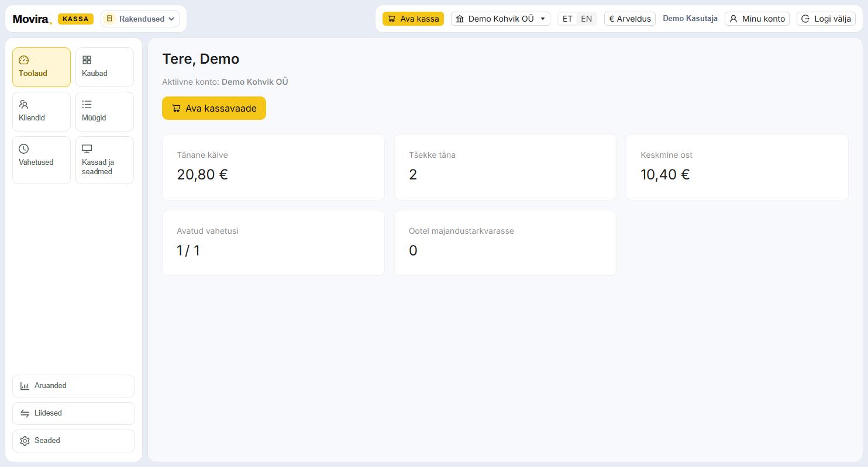The height and width of the screenshot is (467, 868).
Task: Open the Kliendid customers tile
Action: (42, 112)
